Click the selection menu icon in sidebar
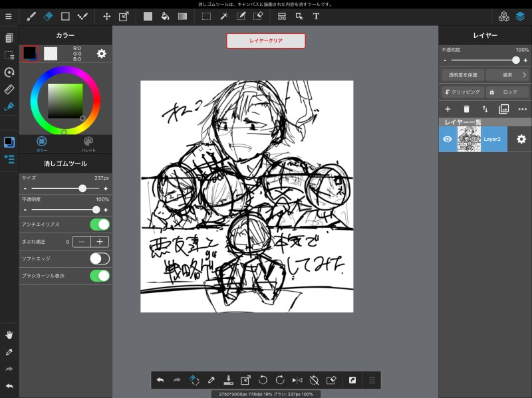Screen dimensions: 532x398 (x=9, y=55)
